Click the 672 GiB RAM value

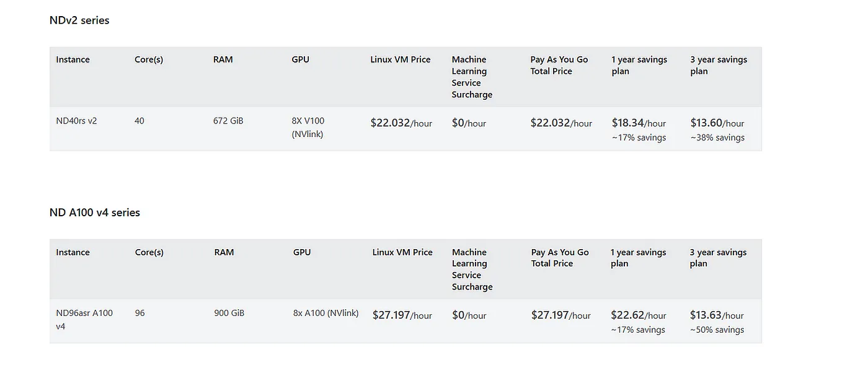click(x=228, y=121)
